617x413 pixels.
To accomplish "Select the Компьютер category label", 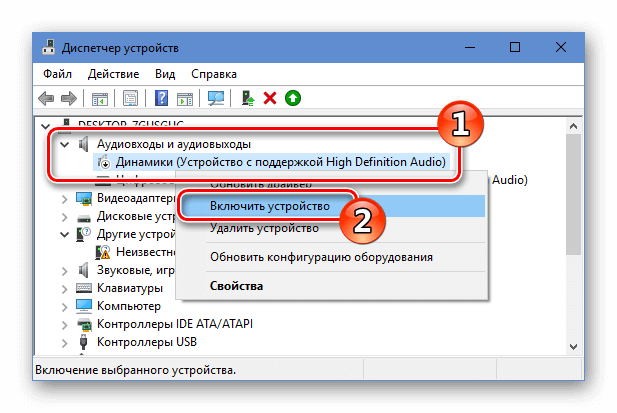I will (x=129, y=306).
